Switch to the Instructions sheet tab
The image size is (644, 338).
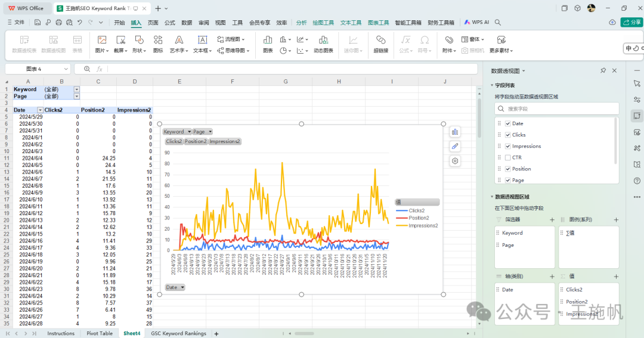pos(61,333)
